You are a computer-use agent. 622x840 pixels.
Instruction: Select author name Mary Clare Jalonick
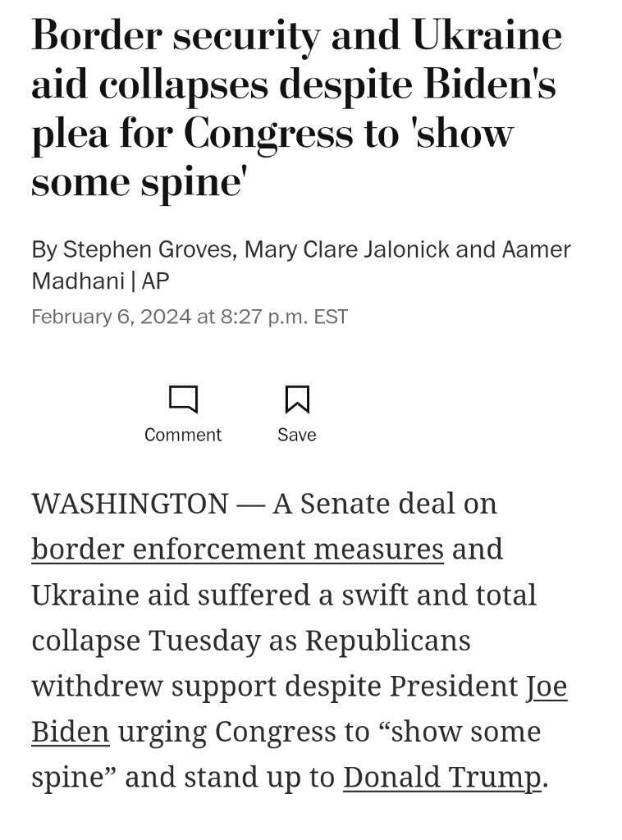tap(346, 249)
